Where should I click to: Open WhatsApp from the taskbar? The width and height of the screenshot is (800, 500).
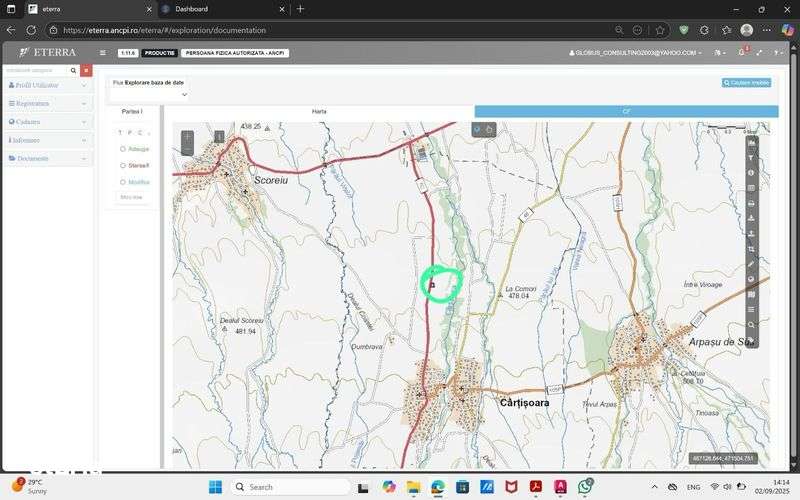click(x=585, y=487)
